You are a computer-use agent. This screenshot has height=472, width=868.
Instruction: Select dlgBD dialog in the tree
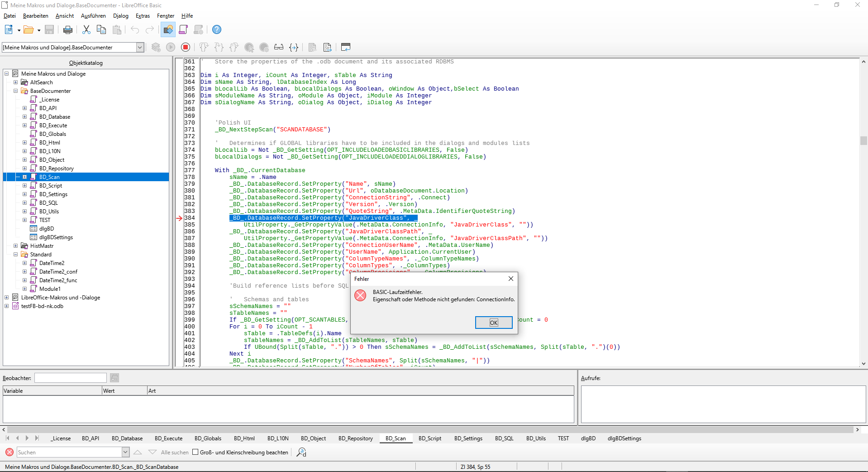[47, 228]
